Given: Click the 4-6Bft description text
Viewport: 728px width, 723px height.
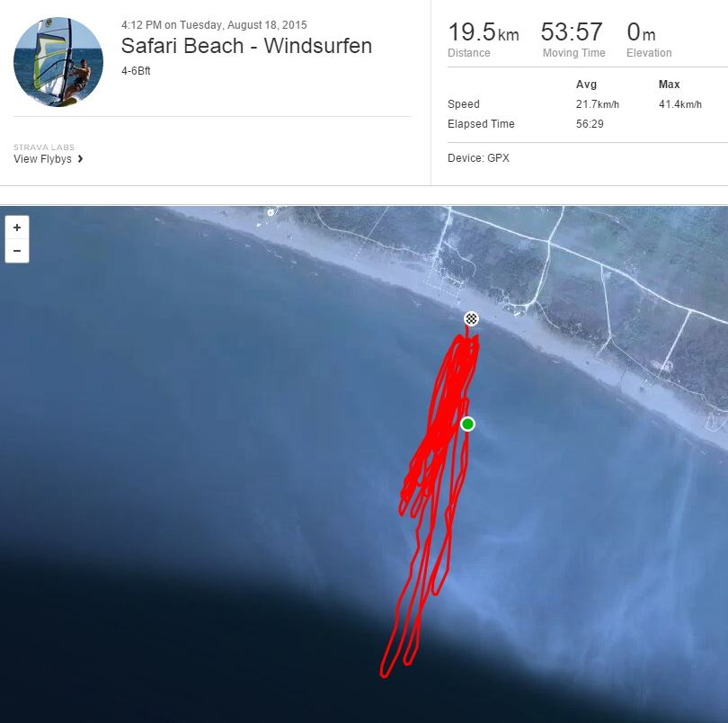Looking at the screenshot, I should tap(136, 71).
